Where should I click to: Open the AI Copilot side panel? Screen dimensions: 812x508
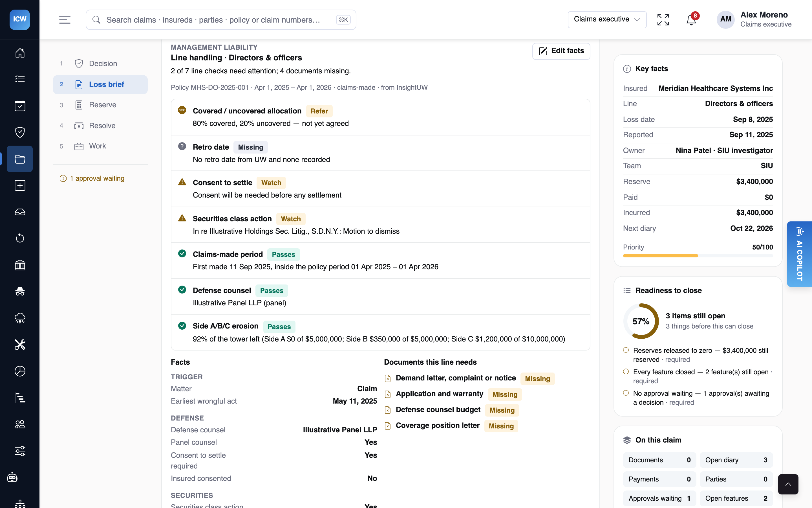click(x=799, y=254)
